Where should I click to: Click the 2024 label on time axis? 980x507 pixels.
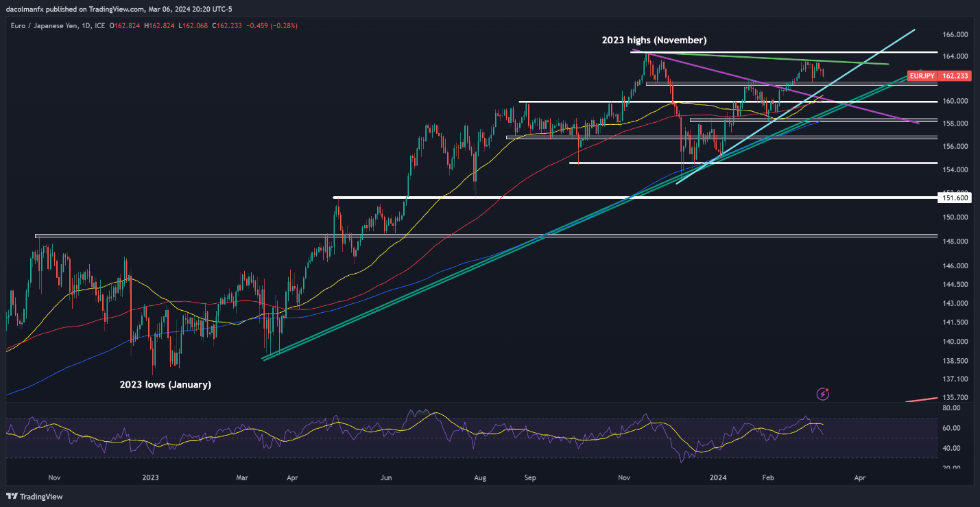[719, 477]
